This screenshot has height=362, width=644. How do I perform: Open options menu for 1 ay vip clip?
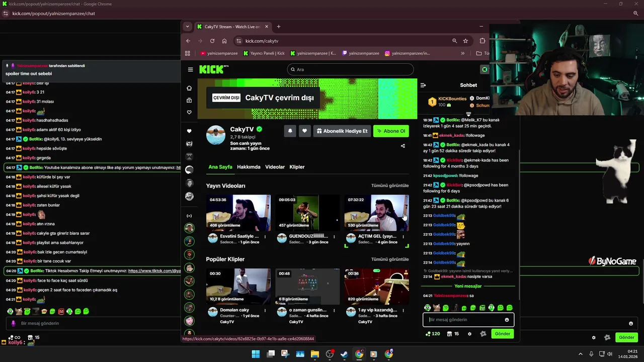[403, 310]
